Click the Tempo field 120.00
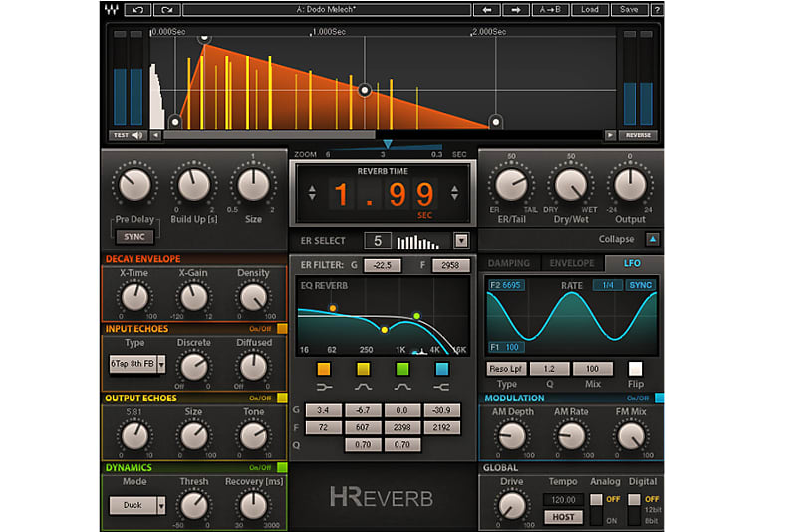 (563, 500)
